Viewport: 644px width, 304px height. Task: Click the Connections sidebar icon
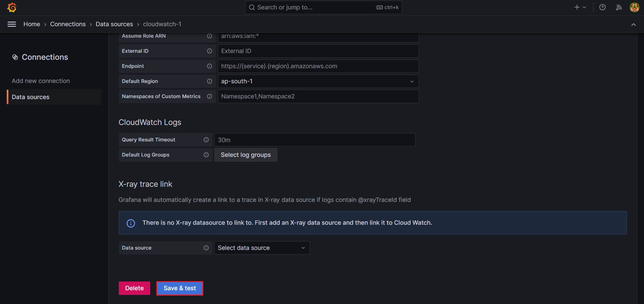coord(15,57)
